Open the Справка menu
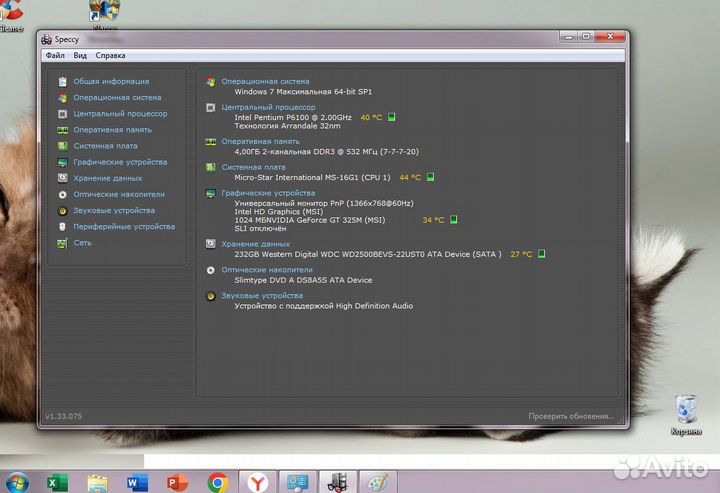This screenshot has width=720, height=493. [x=110, y=56]
